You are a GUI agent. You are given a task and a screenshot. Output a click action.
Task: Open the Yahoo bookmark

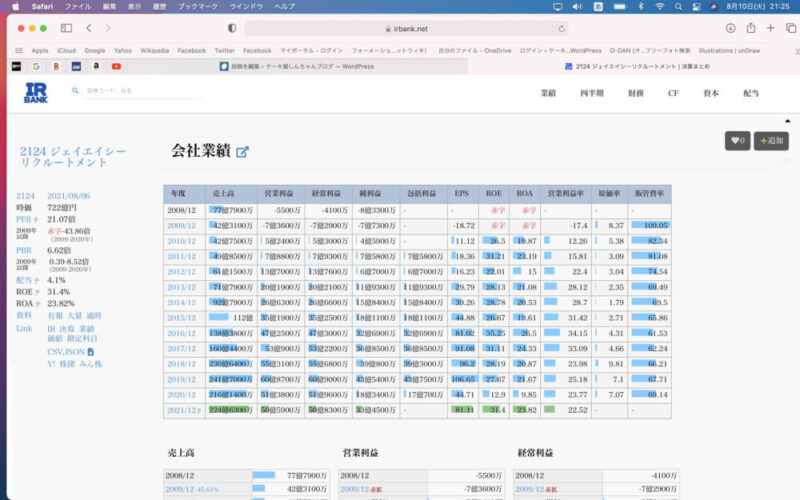point(122,51)
